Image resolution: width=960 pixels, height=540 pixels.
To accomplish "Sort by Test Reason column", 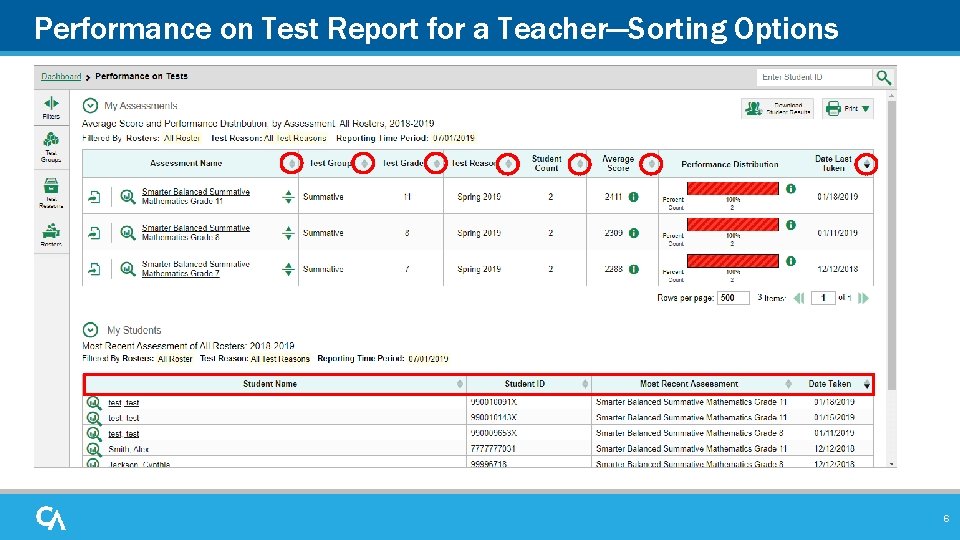I will (x=508, y=163).
